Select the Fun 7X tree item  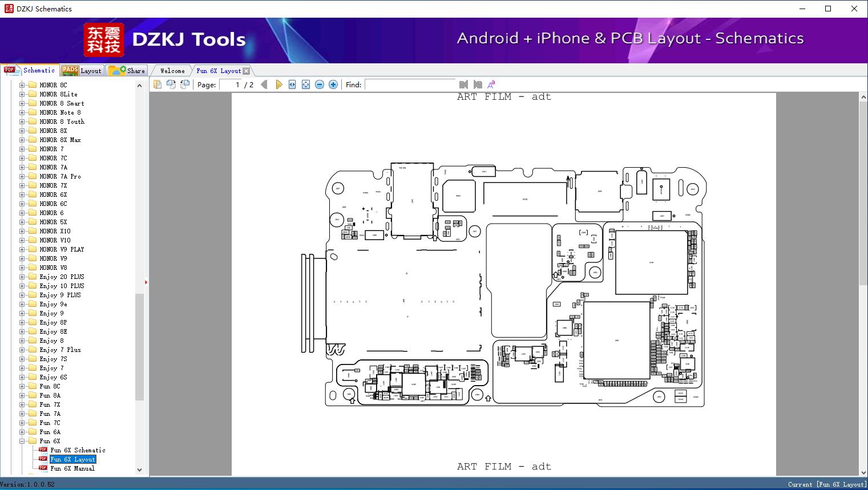coord(50,404)
